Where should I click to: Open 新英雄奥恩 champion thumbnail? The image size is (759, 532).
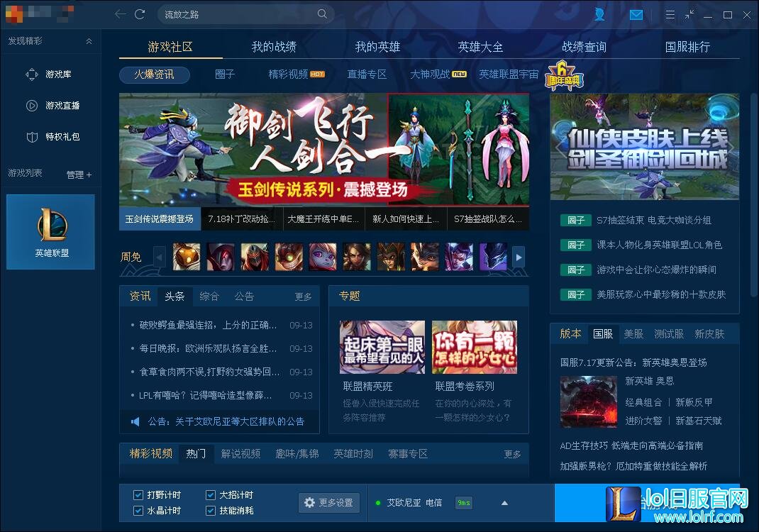pyautogui.click(x=589, y=401)
